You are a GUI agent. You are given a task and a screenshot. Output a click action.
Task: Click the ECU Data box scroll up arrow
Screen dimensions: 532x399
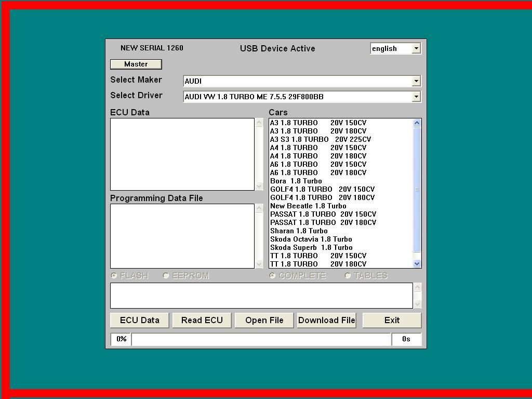pos(259,123)
